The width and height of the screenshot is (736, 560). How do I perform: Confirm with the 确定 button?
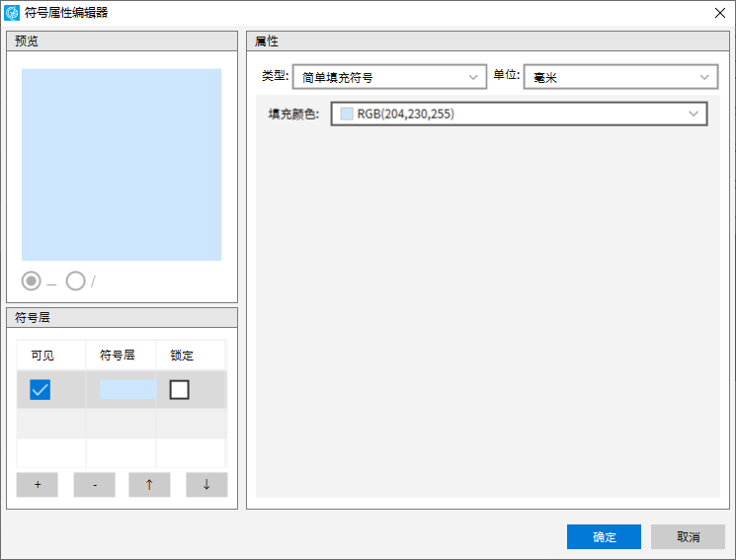coord(604,536)
